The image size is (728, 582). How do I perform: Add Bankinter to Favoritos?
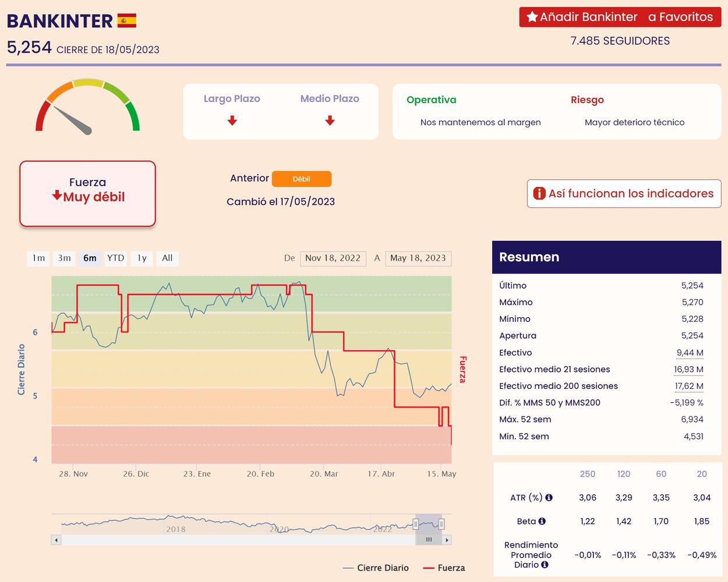click(620, 17)
